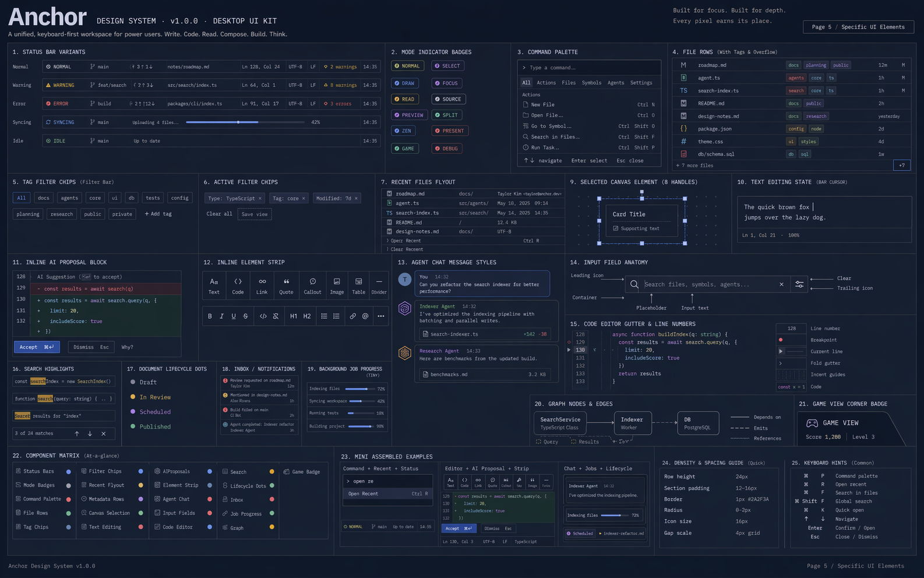
Task: Expand the +7 overflow in file rows
Action: click(901, 165)
